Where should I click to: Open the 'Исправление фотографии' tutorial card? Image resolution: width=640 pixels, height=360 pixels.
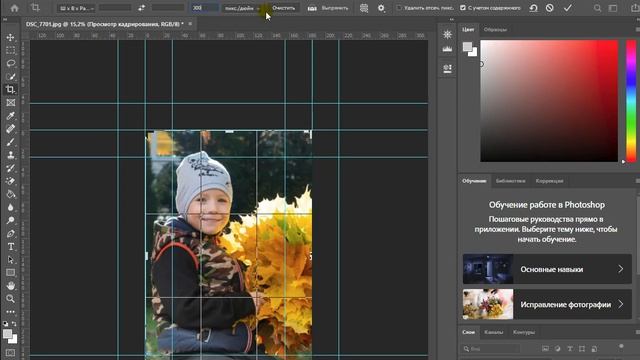pyautogui.click(x=547, y=304)
